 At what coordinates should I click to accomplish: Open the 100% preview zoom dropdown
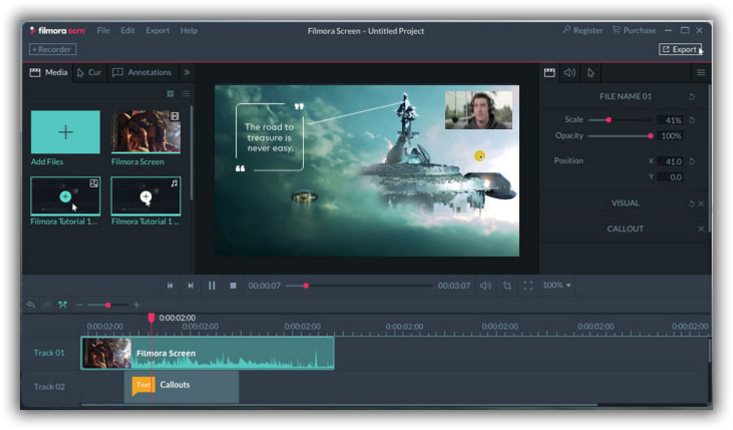click(x=557, y=285)
